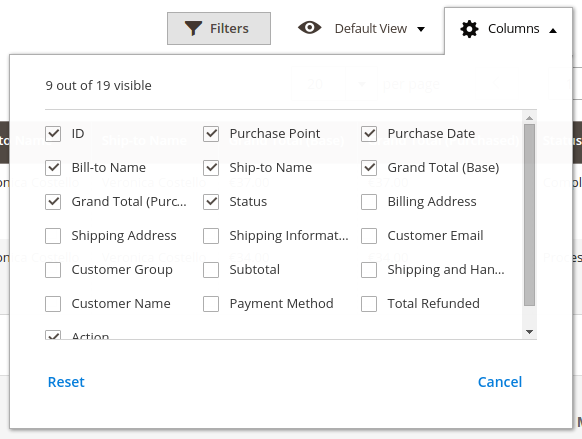Show the Subtotal column

coord(211,270)
